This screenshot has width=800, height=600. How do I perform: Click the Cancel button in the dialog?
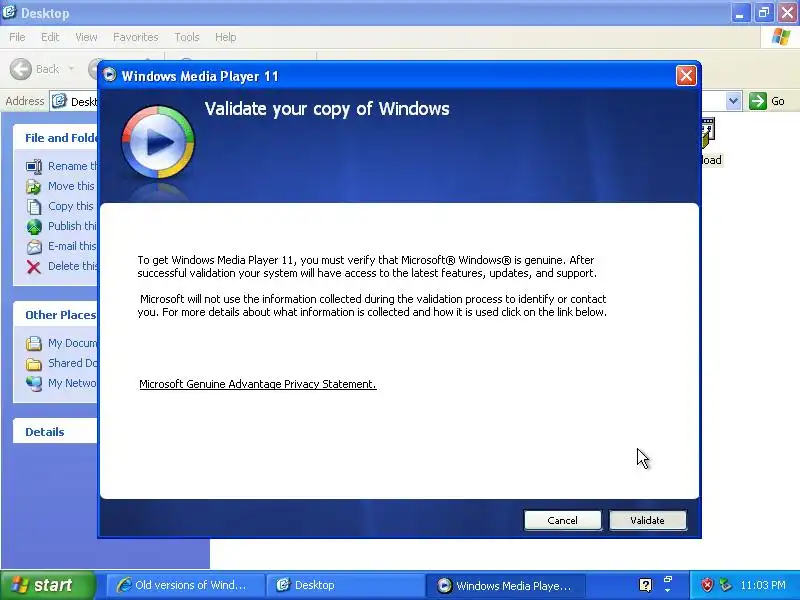pos(562,520)
